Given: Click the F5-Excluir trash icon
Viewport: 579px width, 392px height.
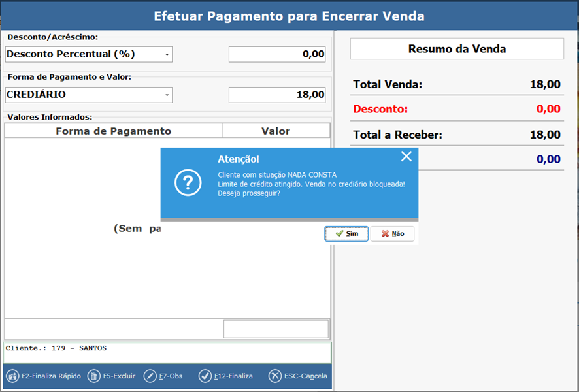Looking at the screenshot, I should click(x=93, y=376).
